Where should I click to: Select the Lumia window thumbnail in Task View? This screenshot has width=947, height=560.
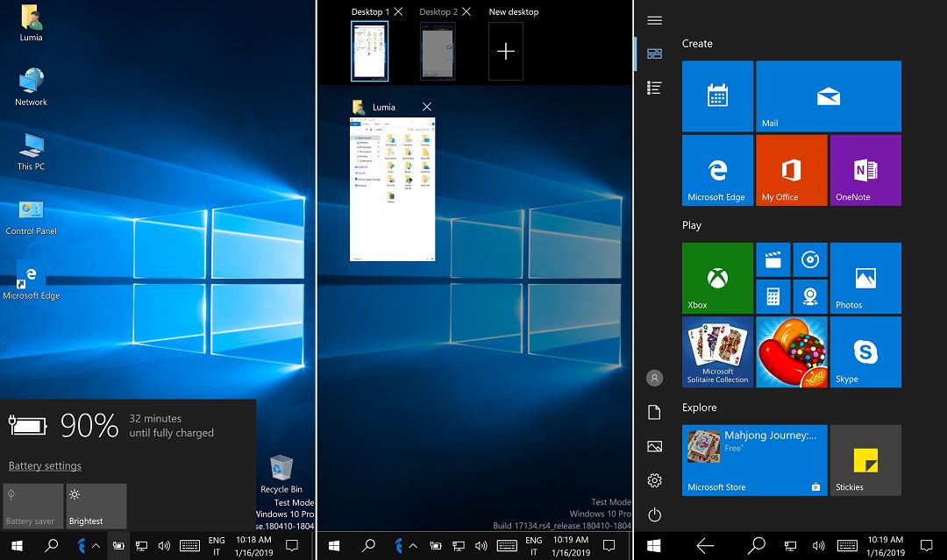click(x=392, y=189)
